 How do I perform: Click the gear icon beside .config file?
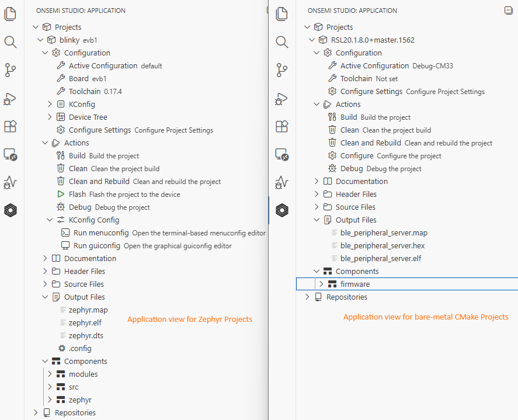[62, 348]
